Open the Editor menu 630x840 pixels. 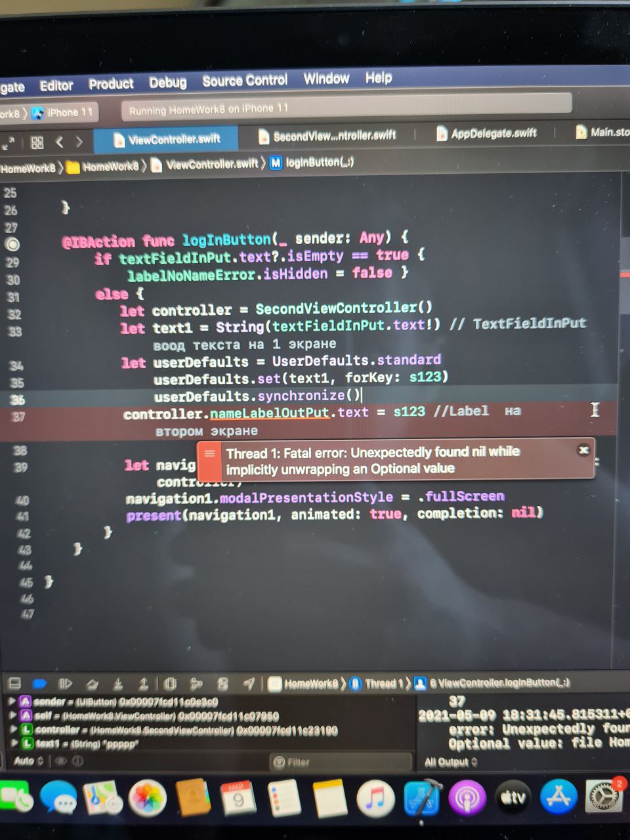(56, 85)
